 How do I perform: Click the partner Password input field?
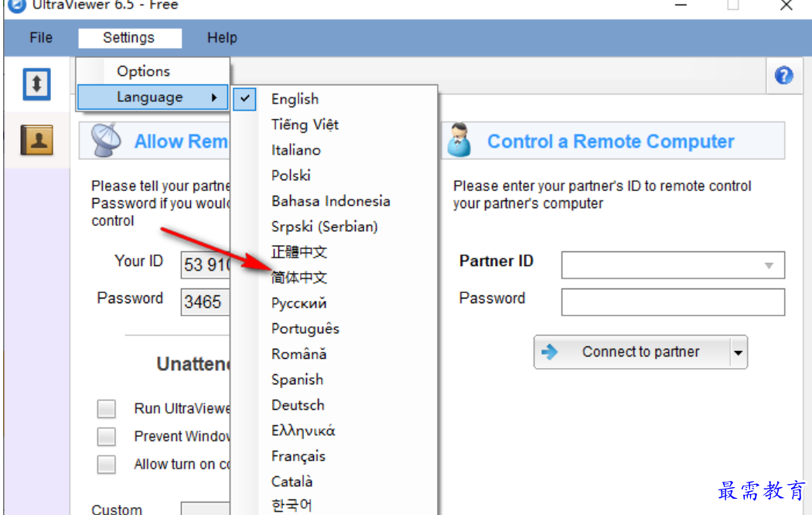point(673,302)
